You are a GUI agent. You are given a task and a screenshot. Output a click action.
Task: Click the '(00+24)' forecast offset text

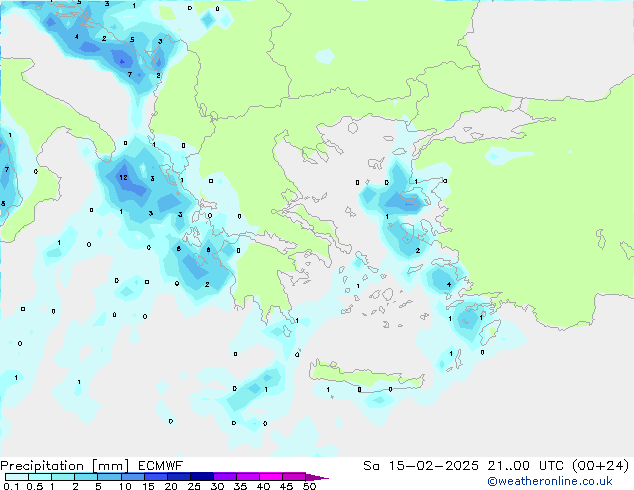[601, 466]
